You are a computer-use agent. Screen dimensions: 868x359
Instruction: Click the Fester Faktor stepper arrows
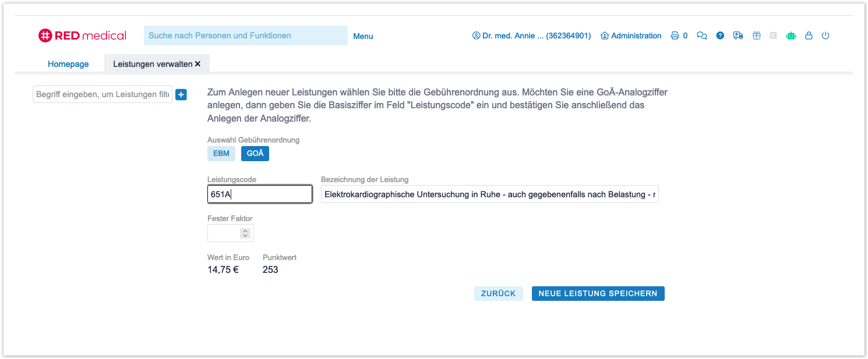(x=245, y=233)
